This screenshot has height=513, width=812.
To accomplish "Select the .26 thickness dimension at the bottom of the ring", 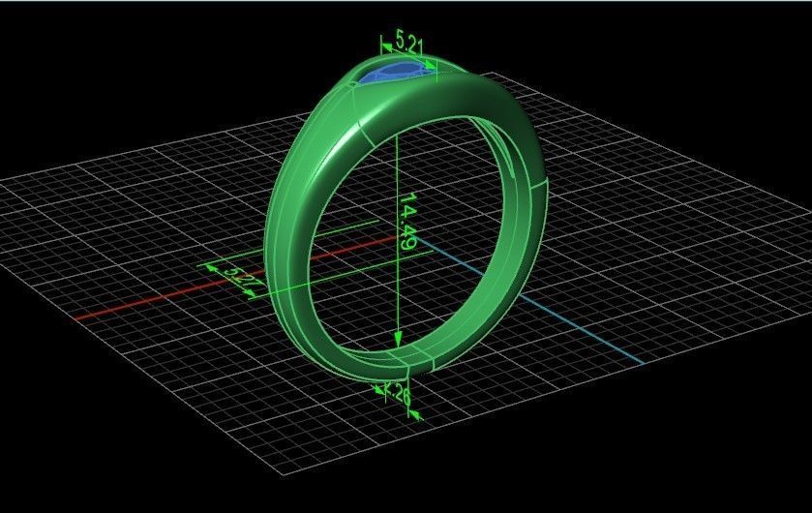I will pos(400,395).
